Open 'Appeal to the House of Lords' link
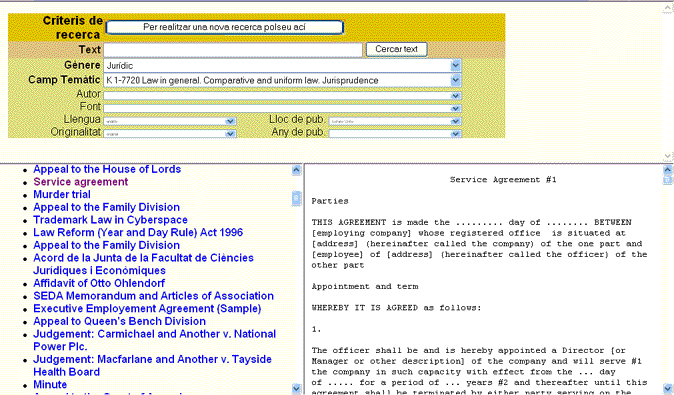The width and height of the screenshot is (674, 395). point(107,169)
